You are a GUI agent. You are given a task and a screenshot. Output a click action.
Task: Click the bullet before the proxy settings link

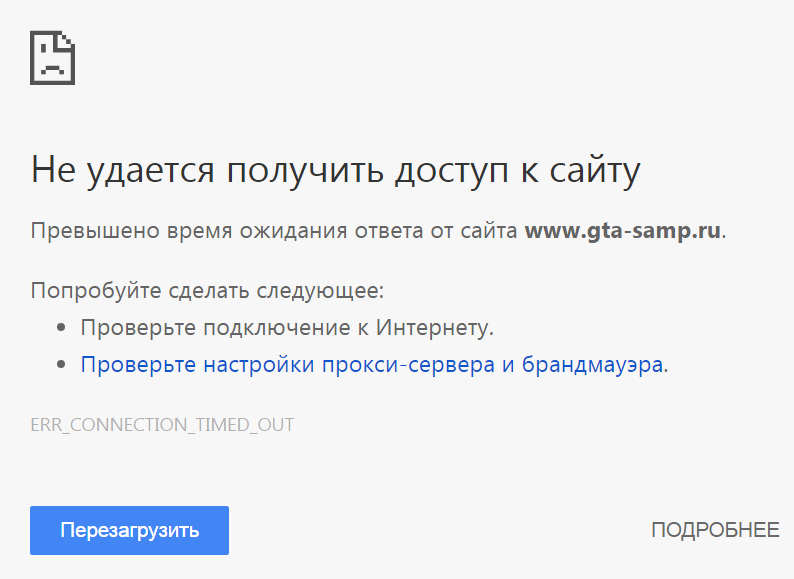[62, 364]
